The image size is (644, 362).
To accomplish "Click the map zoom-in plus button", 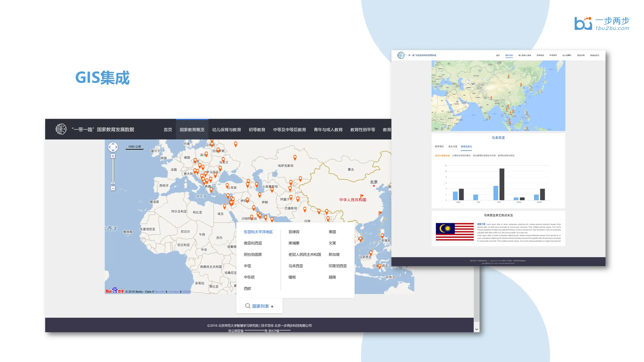I will click(x=113, y=156).
